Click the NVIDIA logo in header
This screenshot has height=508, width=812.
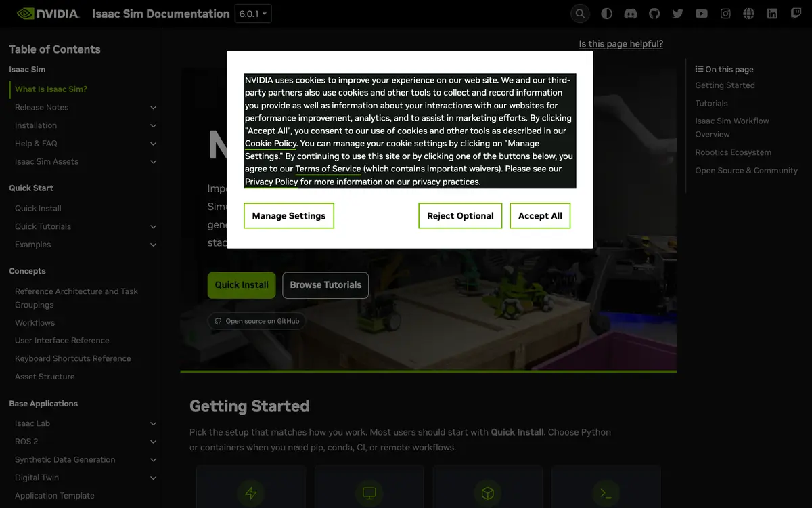[x=47, y=14]
